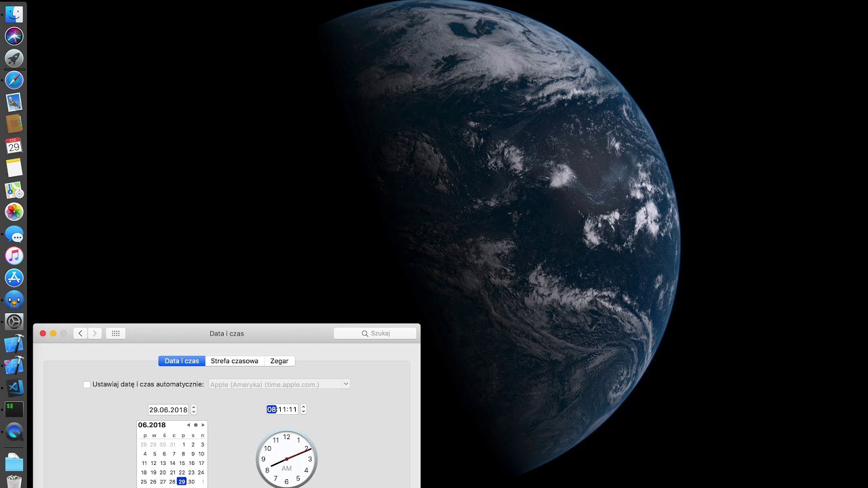868x488 pixels.
Task: Select the minutes segment of time field
Action: (282, 409)
